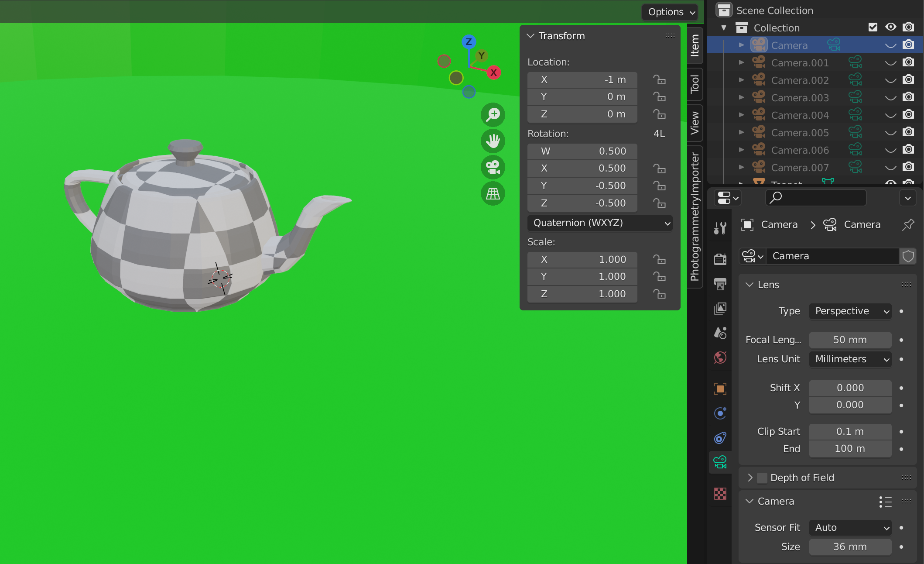The width and height of the screenshot is (924, 564).
Task: Uncheck the Collection checkbox in outliner
Action: coord(873,27)
